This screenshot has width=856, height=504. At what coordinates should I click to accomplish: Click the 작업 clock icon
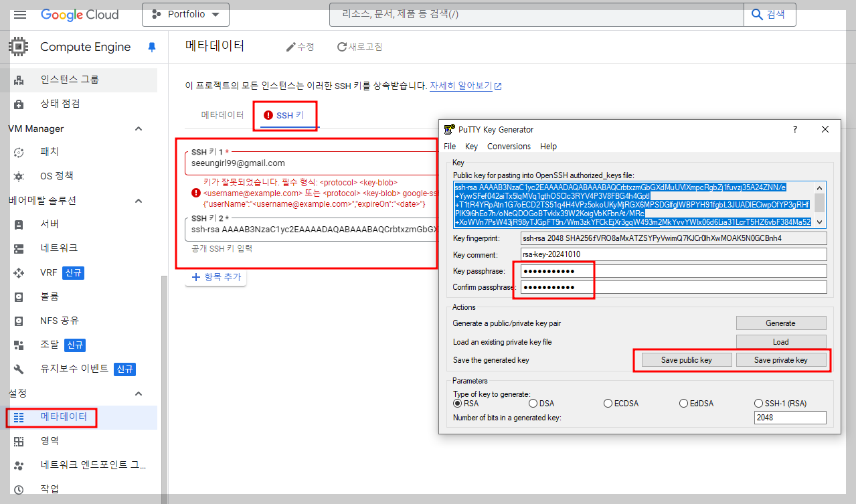coord(19,489)
